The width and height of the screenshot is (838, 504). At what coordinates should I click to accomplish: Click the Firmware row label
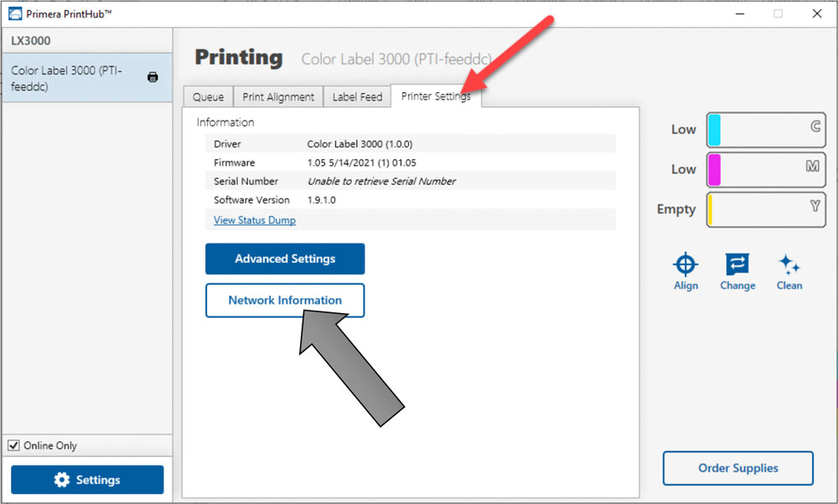click(234, 163)
